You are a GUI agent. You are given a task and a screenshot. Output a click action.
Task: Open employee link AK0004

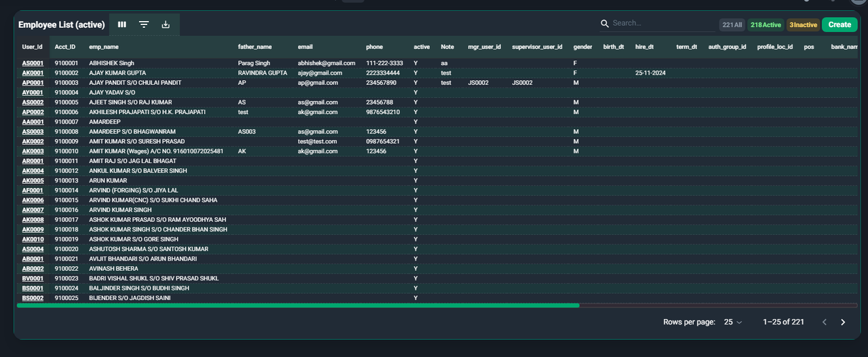coord(33,171)
